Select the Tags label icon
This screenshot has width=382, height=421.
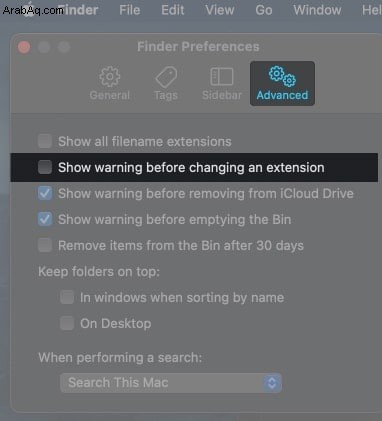pyautogui.click(x=166, y=77)
